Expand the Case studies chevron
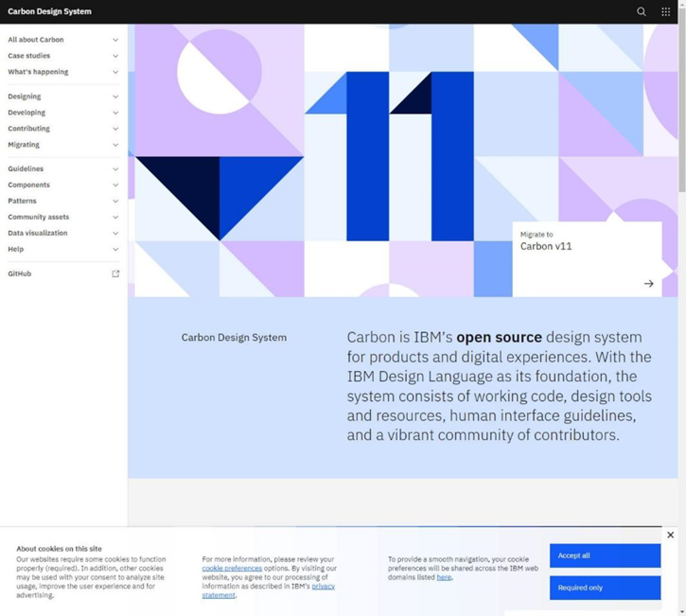Image resolution: width=686 pixels, height=616 pixels. point(115,56)
